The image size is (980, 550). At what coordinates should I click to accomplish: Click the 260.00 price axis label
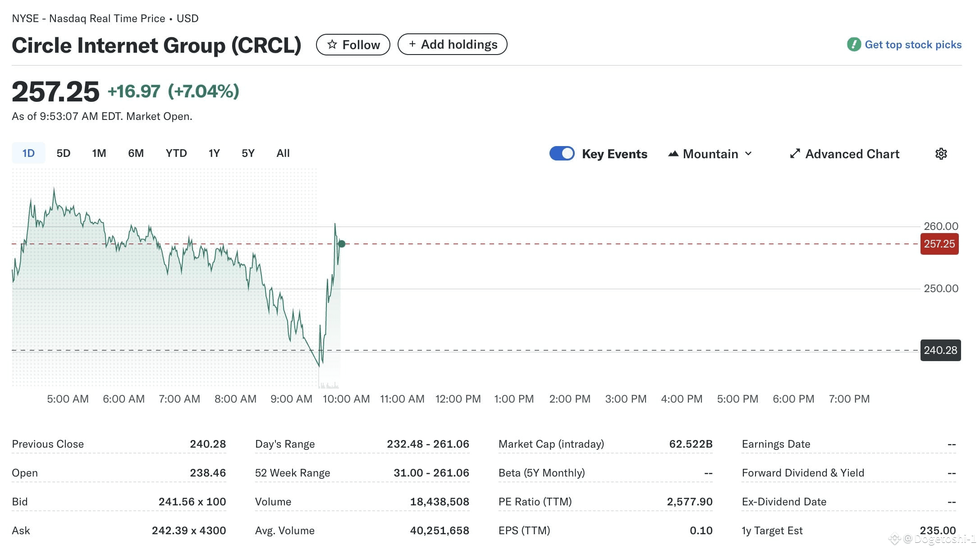point(941,226)
